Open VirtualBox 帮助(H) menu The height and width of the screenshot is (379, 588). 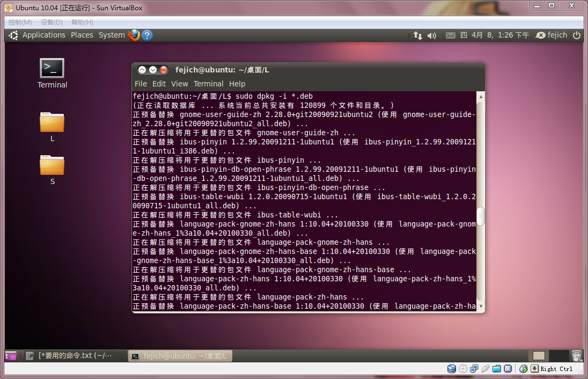click(x=82, y=23)
